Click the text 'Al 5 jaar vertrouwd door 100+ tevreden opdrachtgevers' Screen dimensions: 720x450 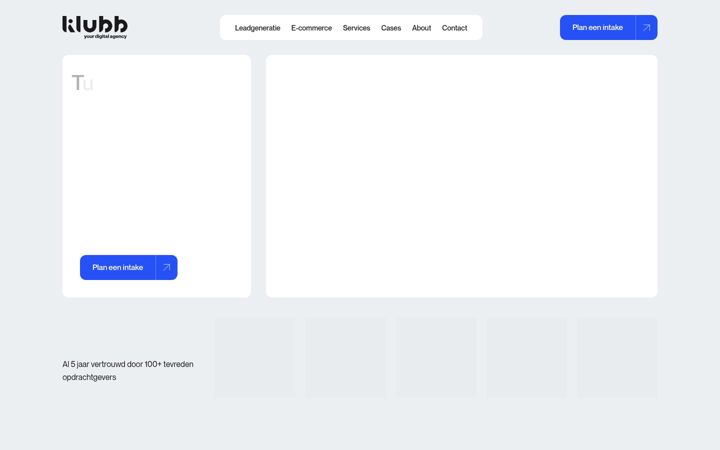pos(128,371)
